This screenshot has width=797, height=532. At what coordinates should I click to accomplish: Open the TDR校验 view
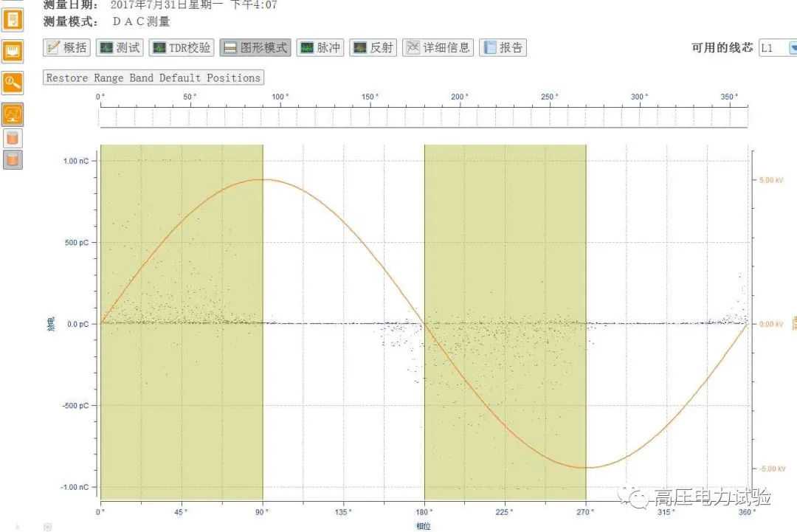182,48
